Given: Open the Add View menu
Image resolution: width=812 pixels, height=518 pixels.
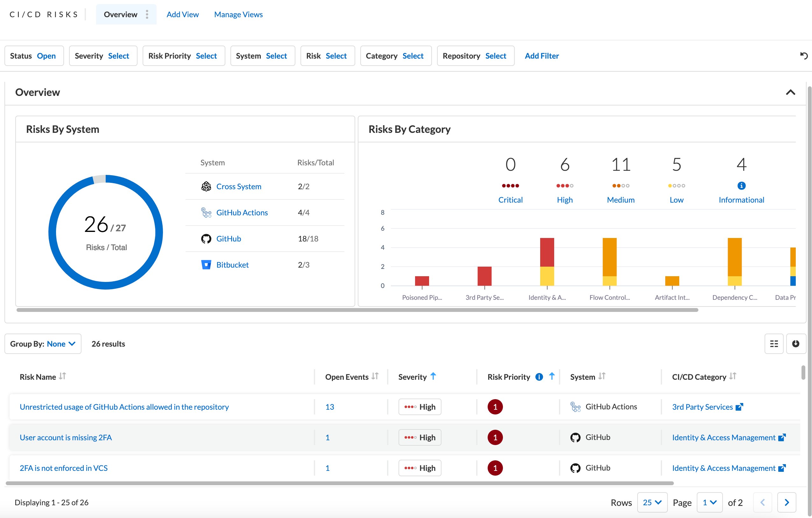Looking at the screenshot, I should (x=182, y=14).
